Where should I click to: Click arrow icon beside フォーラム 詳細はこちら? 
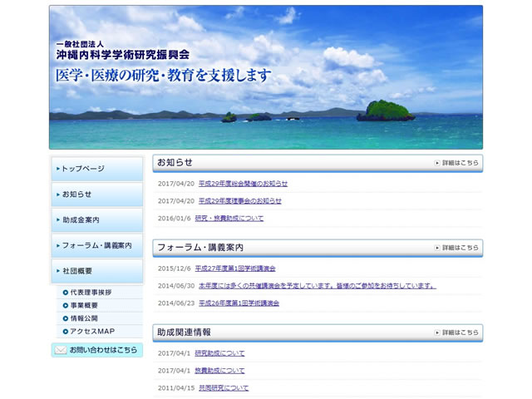click(437, 248)
